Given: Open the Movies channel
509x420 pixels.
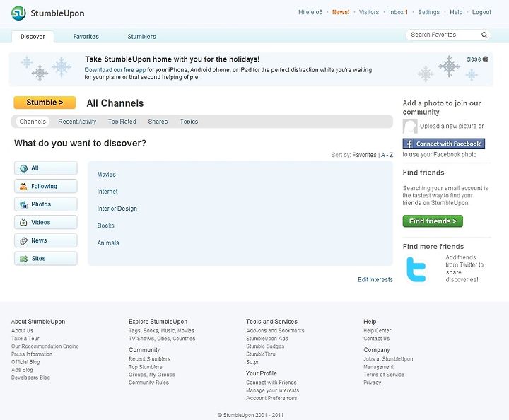Looking at the screenshot, I should [107, 175].
